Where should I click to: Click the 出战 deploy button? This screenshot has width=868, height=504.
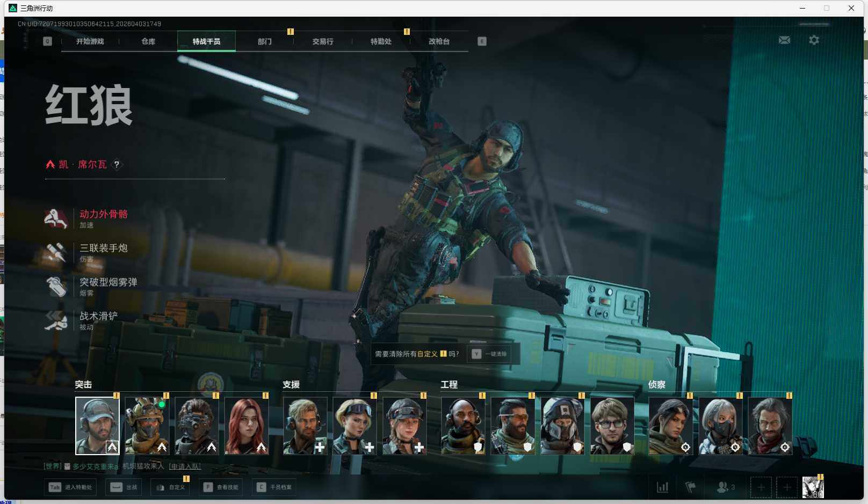[124, 487]
